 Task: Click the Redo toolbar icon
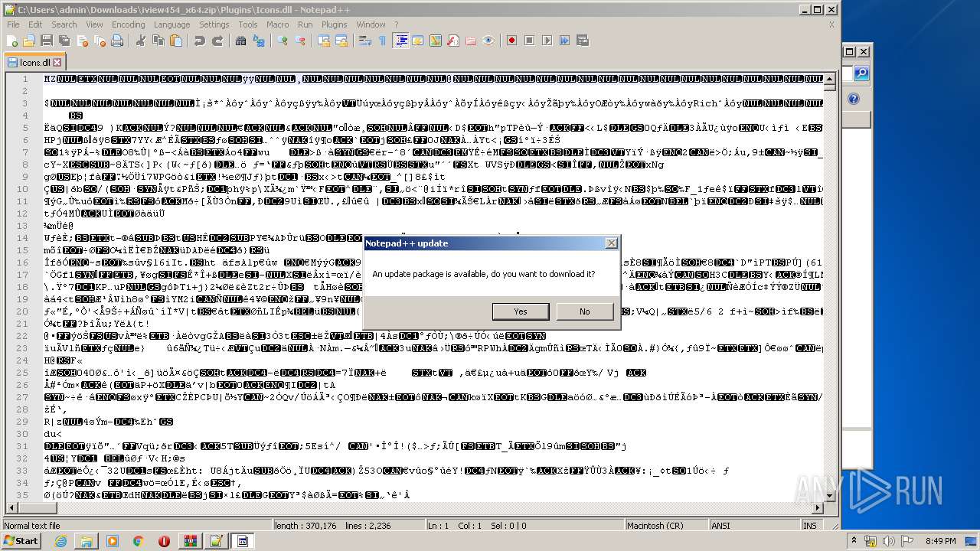click(217, 41)
